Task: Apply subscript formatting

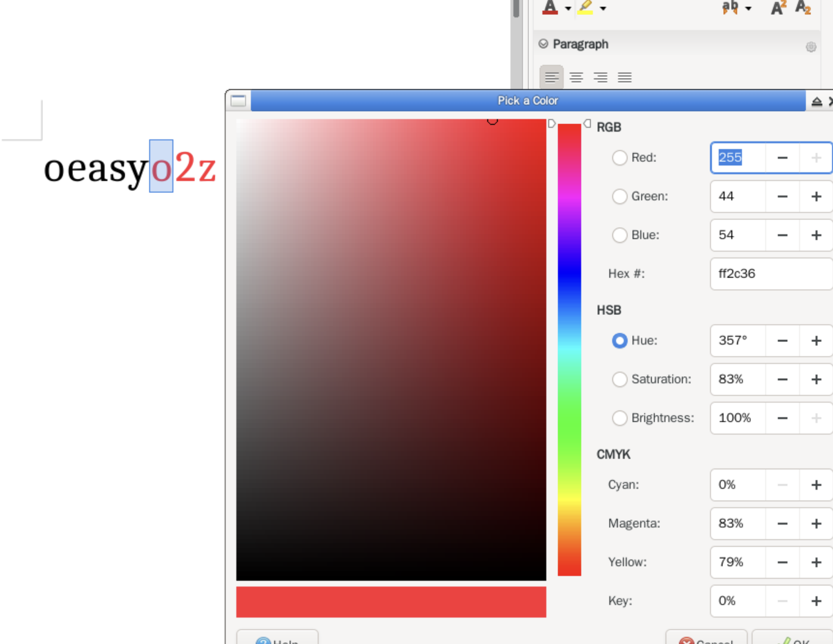Action: click(x=803, y=8)
